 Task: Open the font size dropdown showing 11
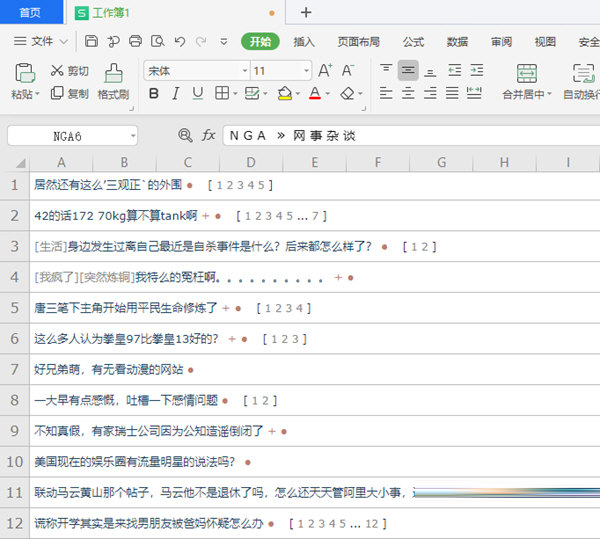pyautogui.click(x=306, y=71)
